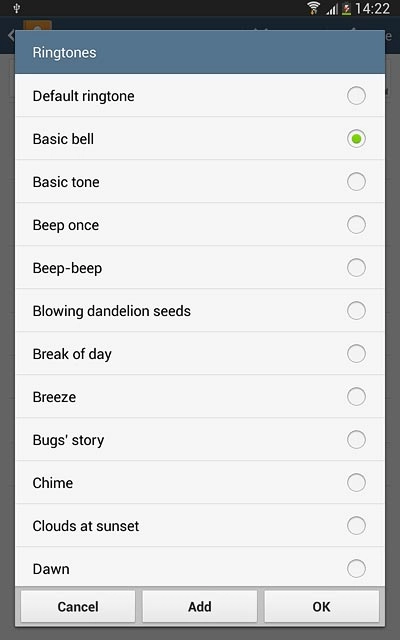Tap the signal strength bars icon
The height and width of the screenshot is (640, 400).
click(x=332, y=9)
